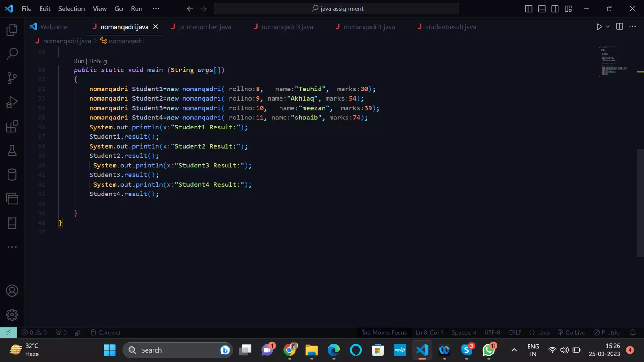Switch to the primenumber.java tab
The height and width of the screenshot is (362, 644).
tap(205, 27)
